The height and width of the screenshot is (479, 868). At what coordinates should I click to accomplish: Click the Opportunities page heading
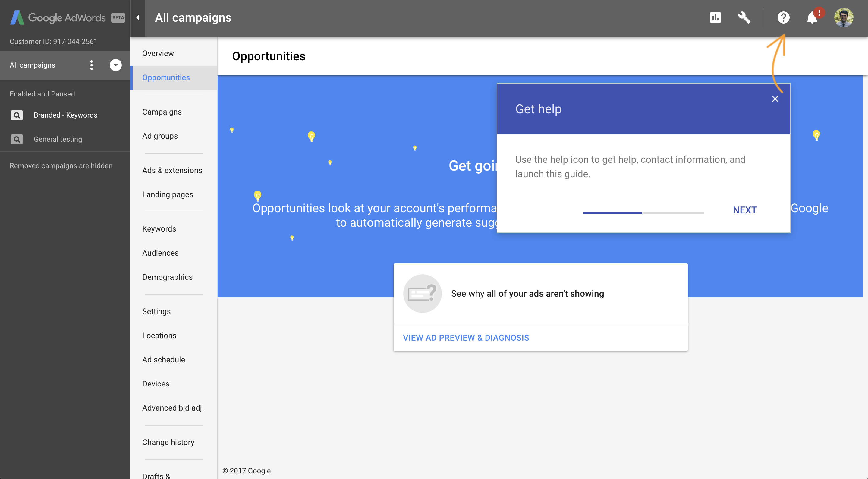coord(269,56)
